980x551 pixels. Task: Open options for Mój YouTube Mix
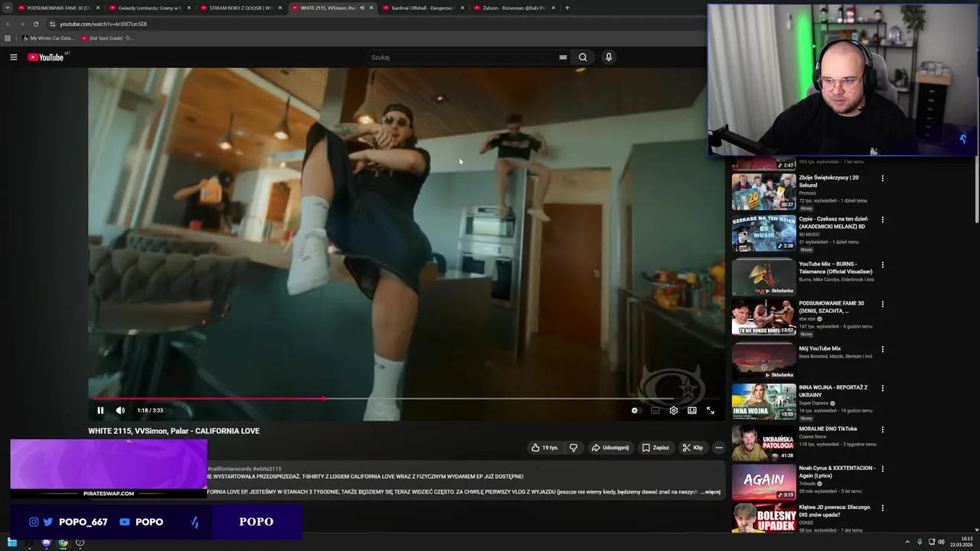(883, 349)
